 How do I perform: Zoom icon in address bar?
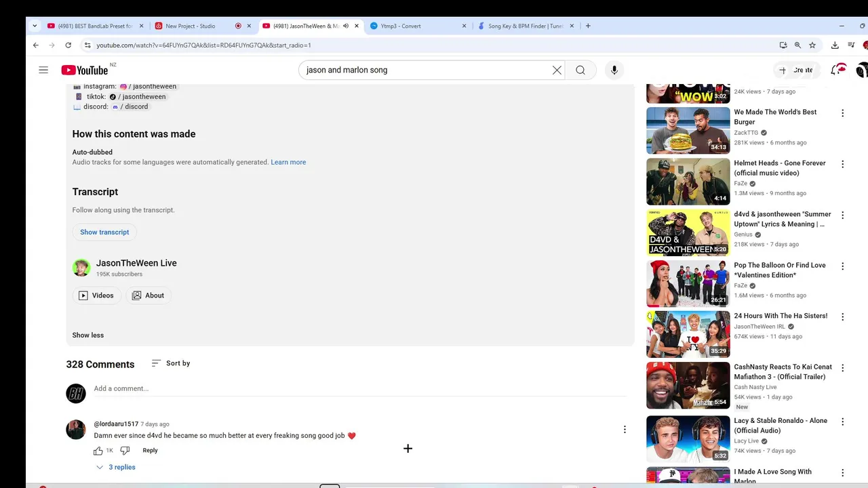[x=797, y=45]
